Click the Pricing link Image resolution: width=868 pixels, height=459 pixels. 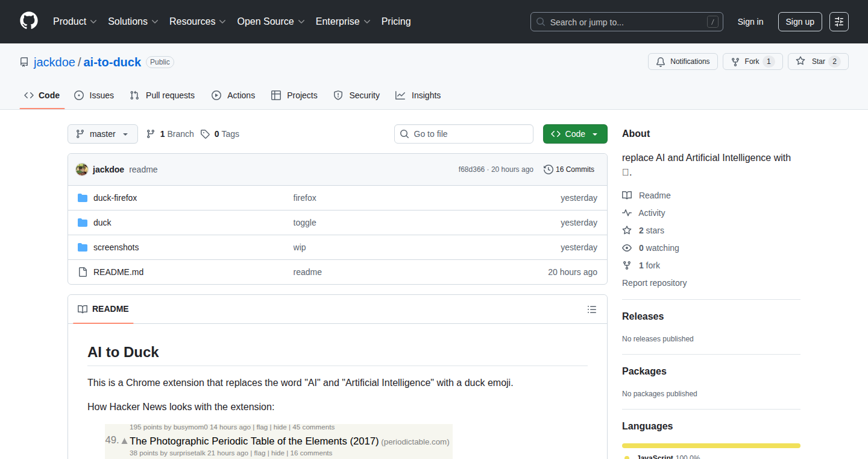pos(396,22)
